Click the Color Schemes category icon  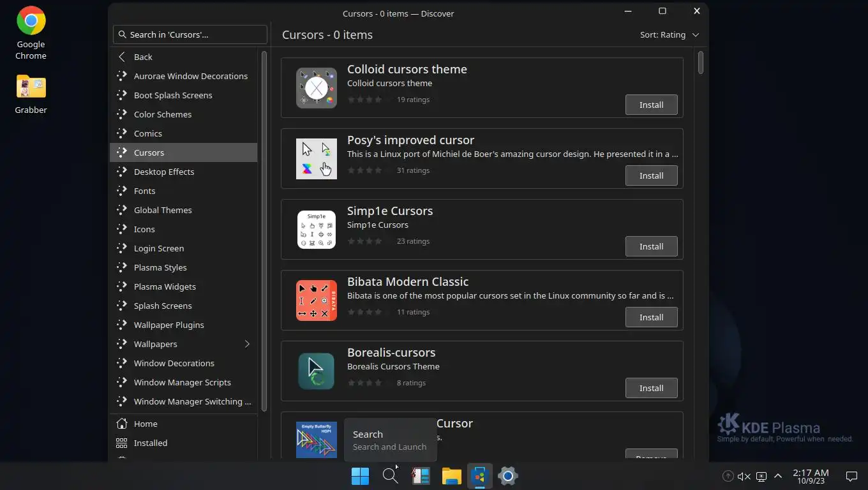pos(122,114)
